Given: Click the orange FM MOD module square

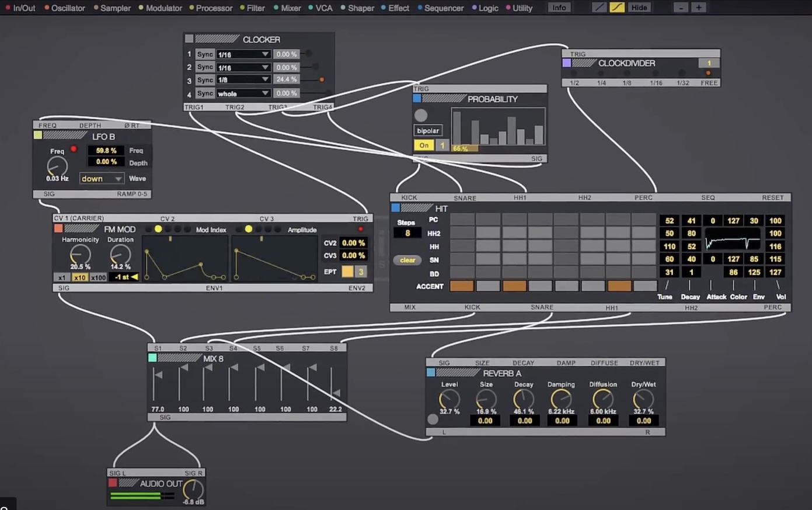Looking at the screenshot, I should pyautogui.click(x=58, y=228).
